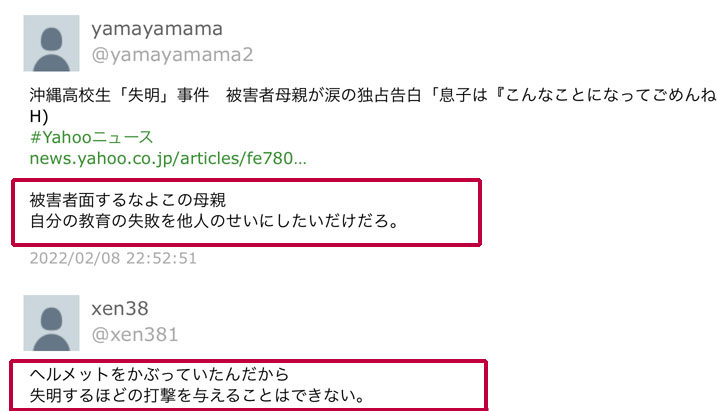Screen dimensions: 717x411
Task: Click the trailing H) text in headline
Action: (x=39, y=117)
